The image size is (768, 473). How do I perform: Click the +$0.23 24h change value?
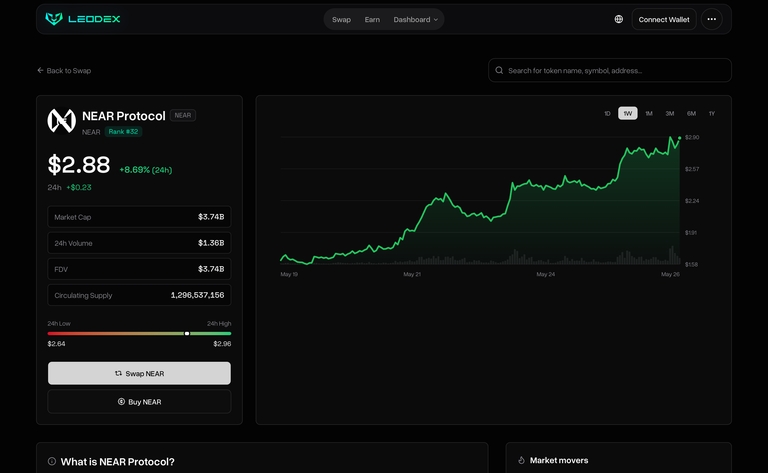pos(79,188)
